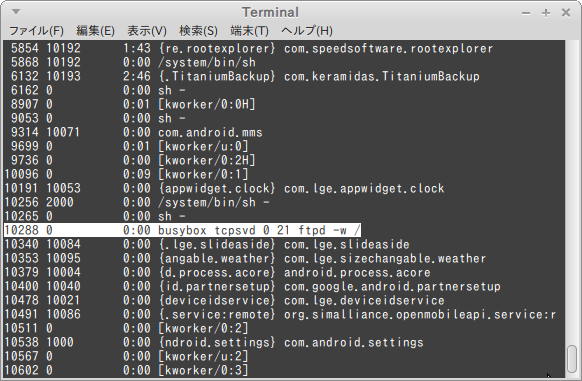582x381 pixels.
Task: Click the scrollbar track above the thumb
Action: tap(572, 192)
